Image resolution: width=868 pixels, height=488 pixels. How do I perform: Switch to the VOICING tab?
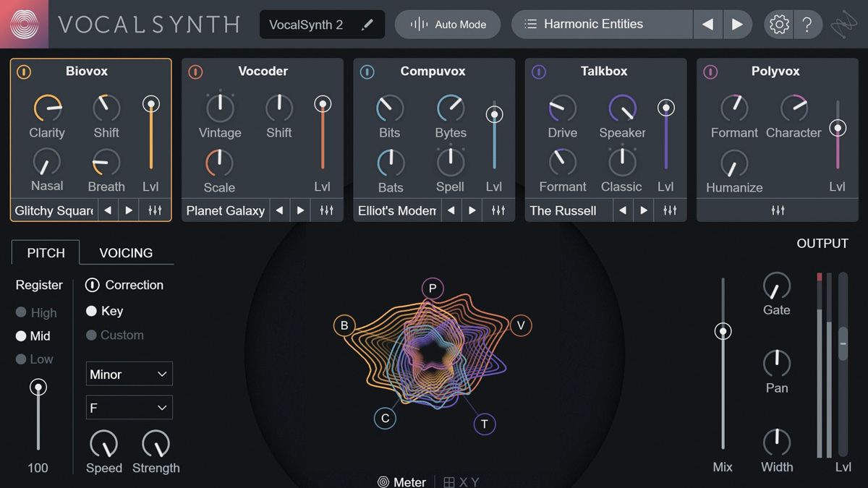point(126,253)
